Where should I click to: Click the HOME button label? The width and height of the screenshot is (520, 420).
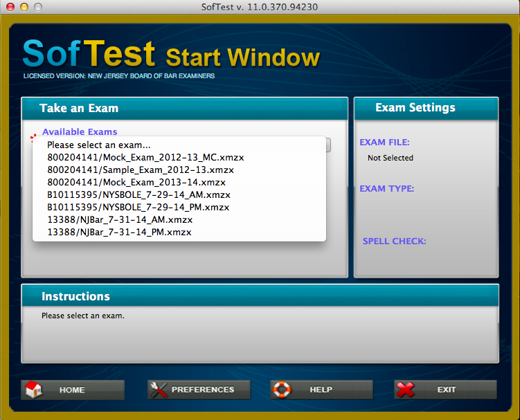(x=72, y=390)
